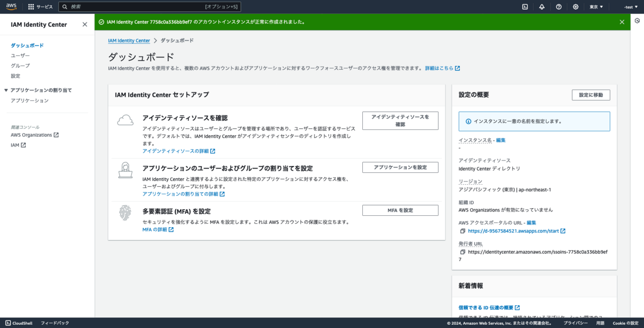Open アプリケーション in side navigation

pyautogui.click(x=30, y=101)
